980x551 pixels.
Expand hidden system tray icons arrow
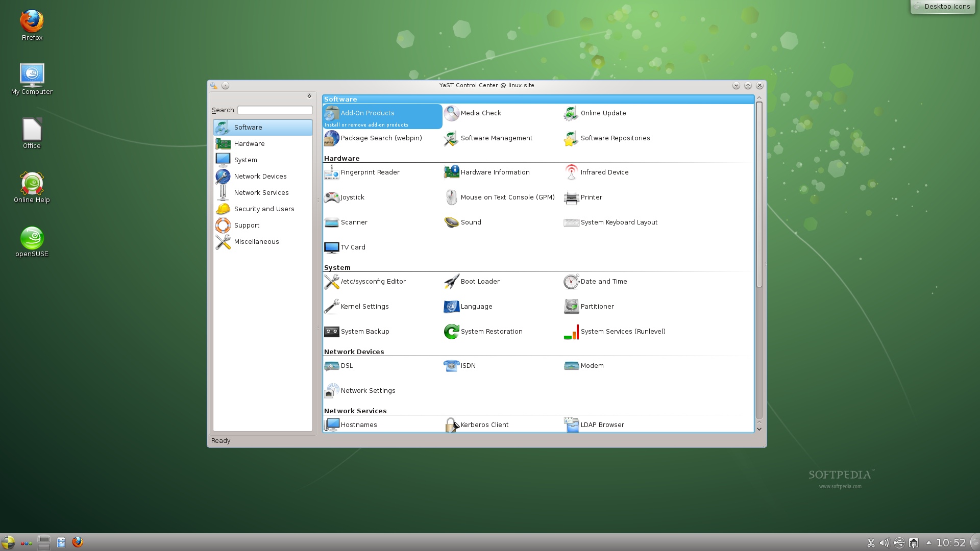tap(928, 542)
